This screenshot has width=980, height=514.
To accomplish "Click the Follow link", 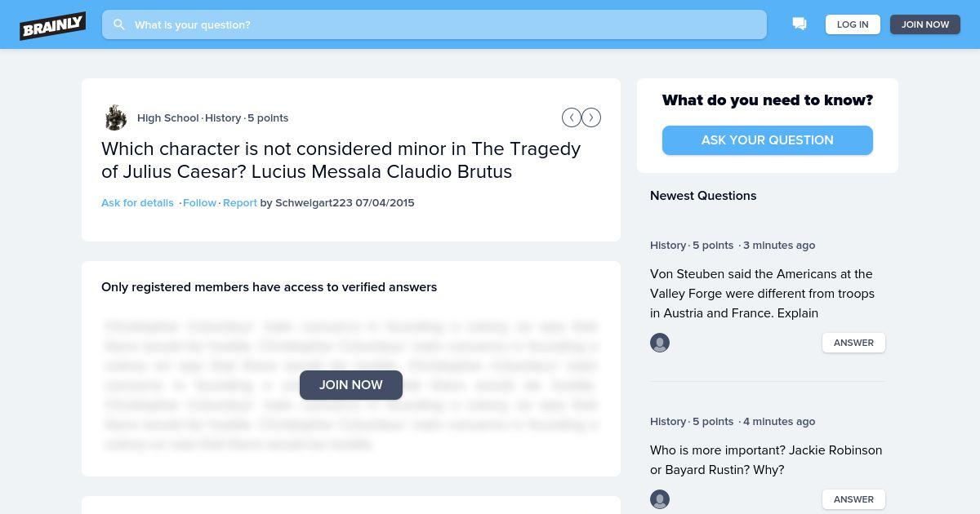I will click(x=199, y=202).
